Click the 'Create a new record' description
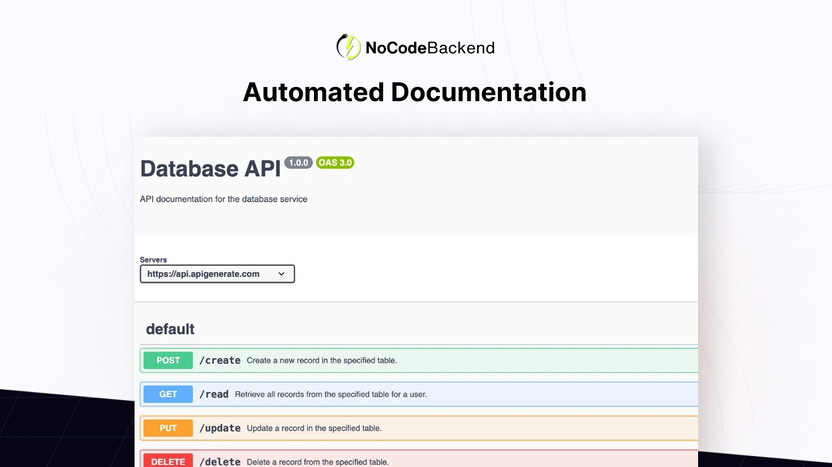The image size is (832, 467). coord(327,360)
